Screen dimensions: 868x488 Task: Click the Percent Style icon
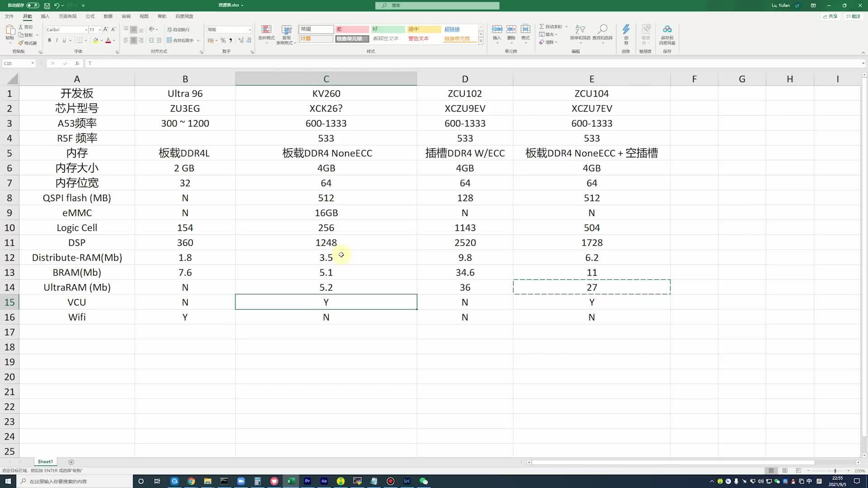point(223,40)
